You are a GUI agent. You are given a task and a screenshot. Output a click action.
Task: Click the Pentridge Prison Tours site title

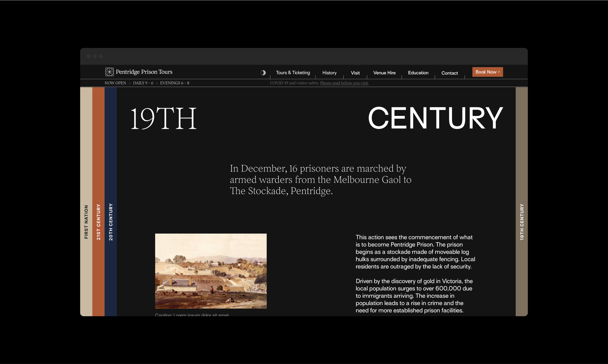pyautogui.click(x=144, y=72)
